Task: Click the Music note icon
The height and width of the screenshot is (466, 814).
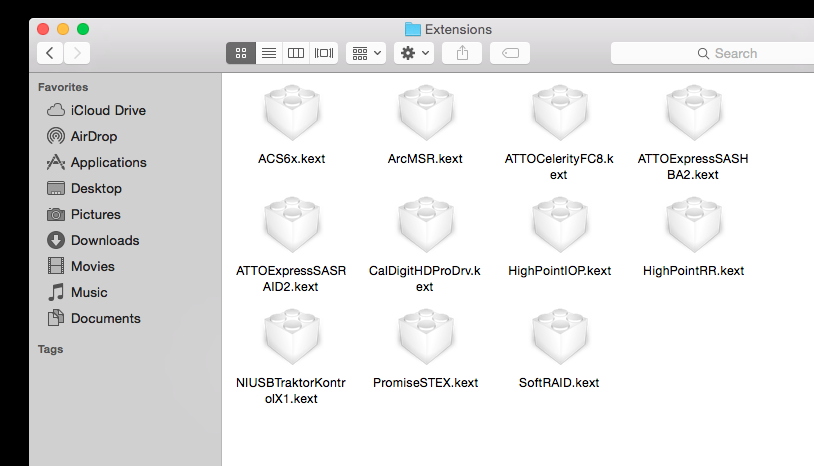Action: coord(56,292)
